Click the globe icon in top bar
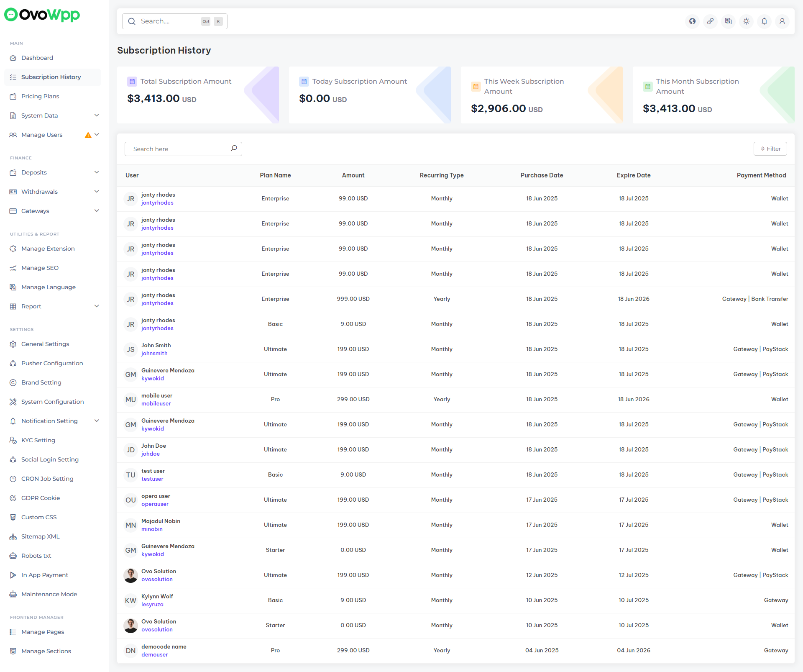 [692, 21]
